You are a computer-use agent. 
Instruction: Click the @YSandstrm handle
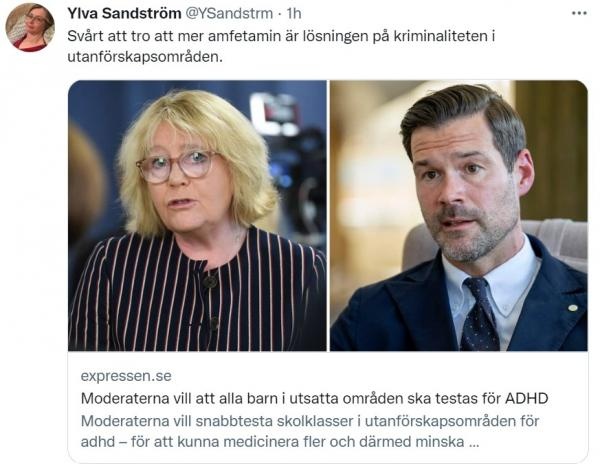229,13
